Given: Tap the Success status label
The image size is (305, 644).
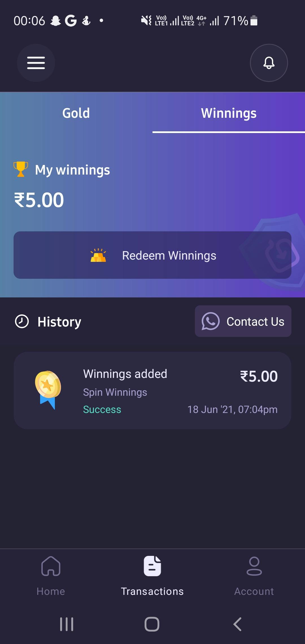Looking at the screenshot, I should (x=102, y=409).
